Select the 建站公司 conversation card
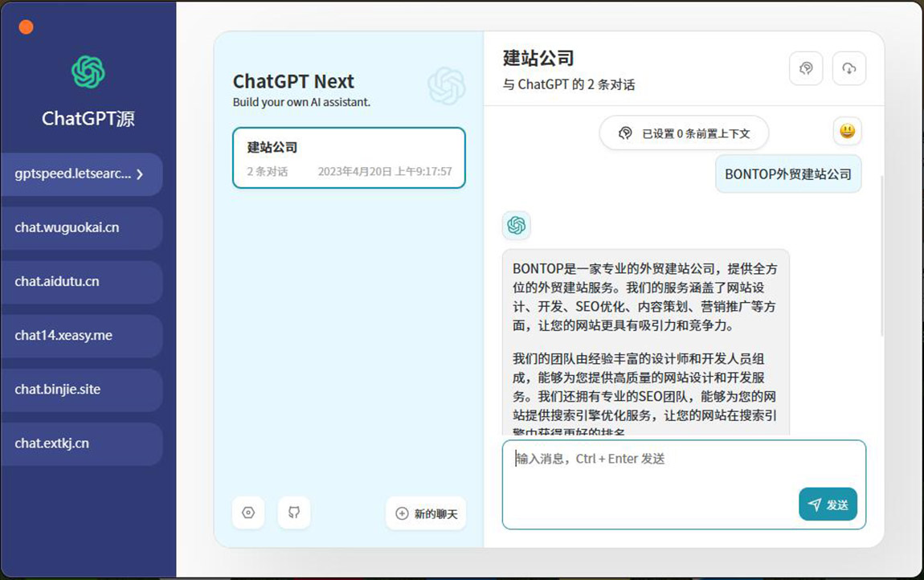The width and height of the screenshot is (924, 580). click(349, 158)
